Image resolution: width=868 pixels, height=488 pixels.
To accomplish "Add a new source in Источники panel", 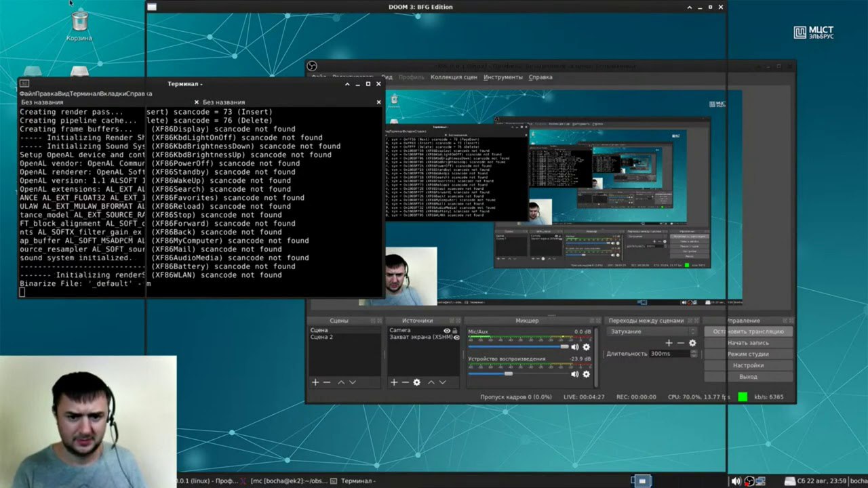I will pos(394,382).
